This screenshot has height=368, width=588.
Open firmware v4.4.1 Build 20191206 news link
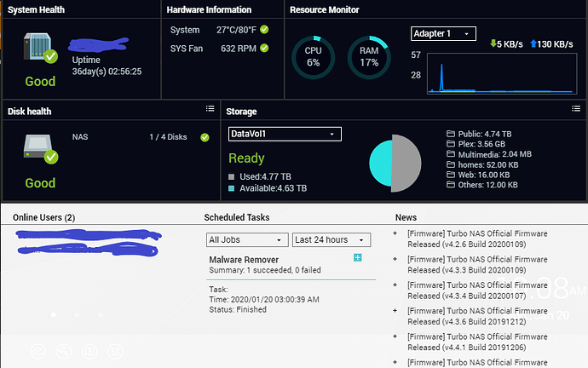click(477, 342)
